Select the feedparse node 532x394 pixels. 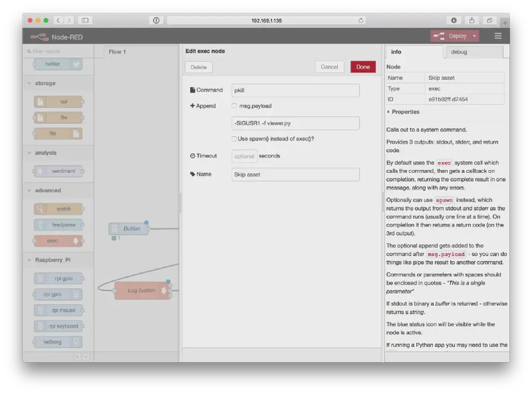click(x=58, y=225)
